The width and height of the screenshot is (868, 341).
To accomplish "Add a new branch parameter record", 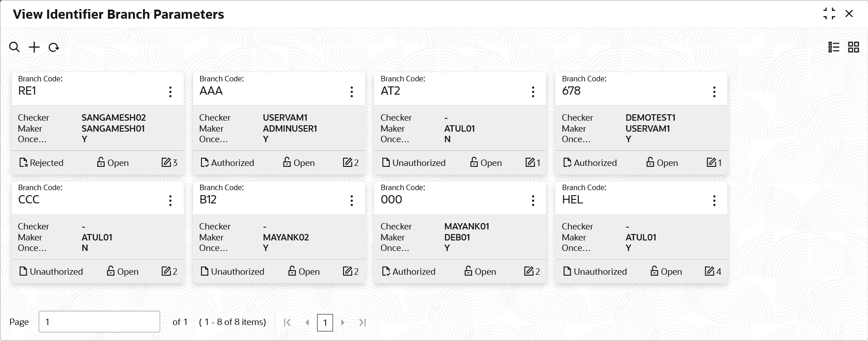I will tap(34, 47).
